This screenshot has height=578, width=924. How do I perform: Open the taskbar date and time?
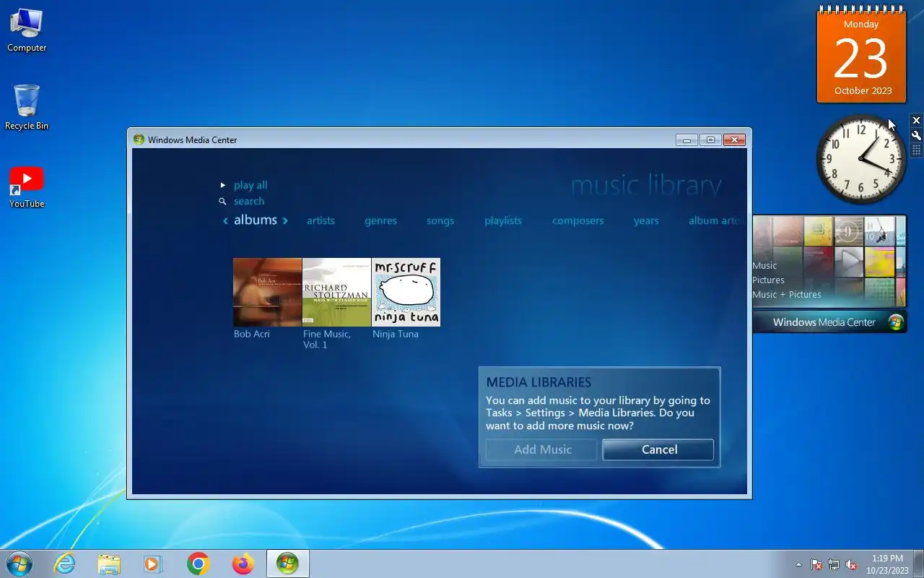pos(887,564)
